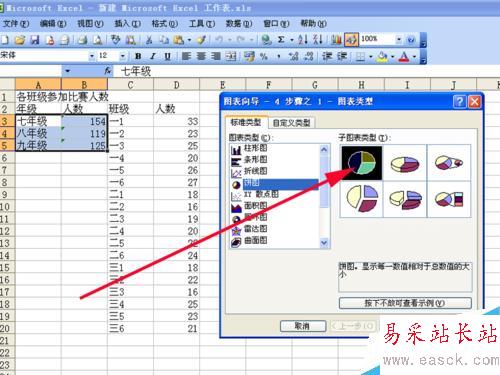Expand the Font Color dropdown arrow
Screen dimensions: 500x375
pyautogui.click(x=414, y=57)
